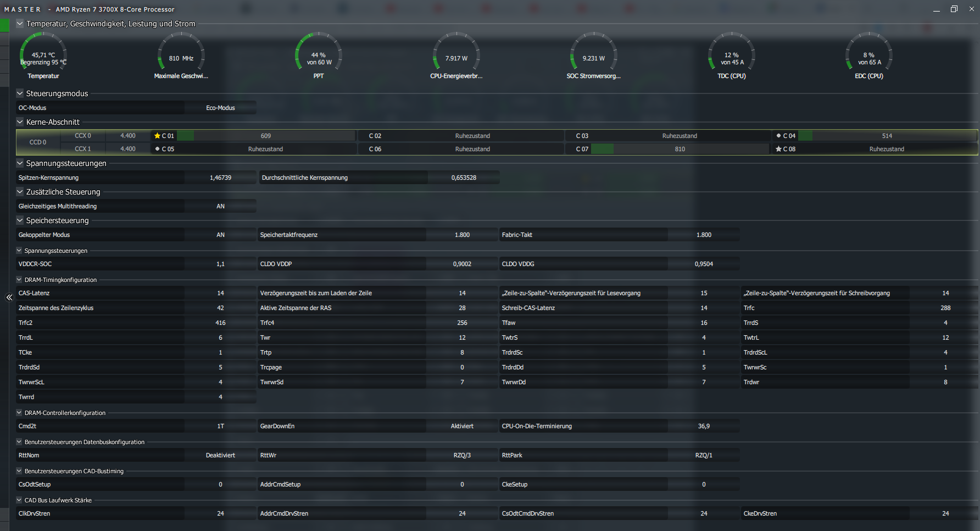Click the Cmd2t value 1T
This screenshot has height=531, width=980.
click(x=220, y=426)
